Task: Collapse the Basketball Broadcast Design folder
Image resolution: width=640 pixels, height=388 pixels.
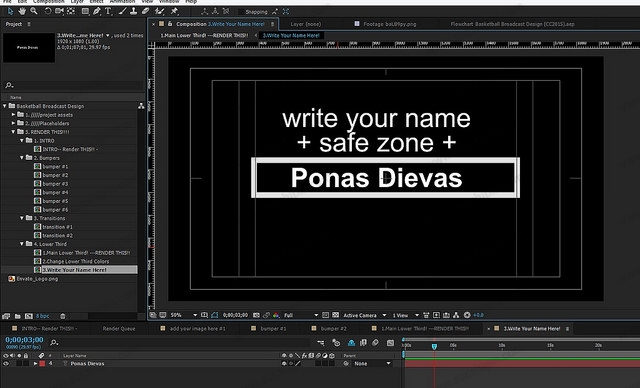Action: pos(5,106)
